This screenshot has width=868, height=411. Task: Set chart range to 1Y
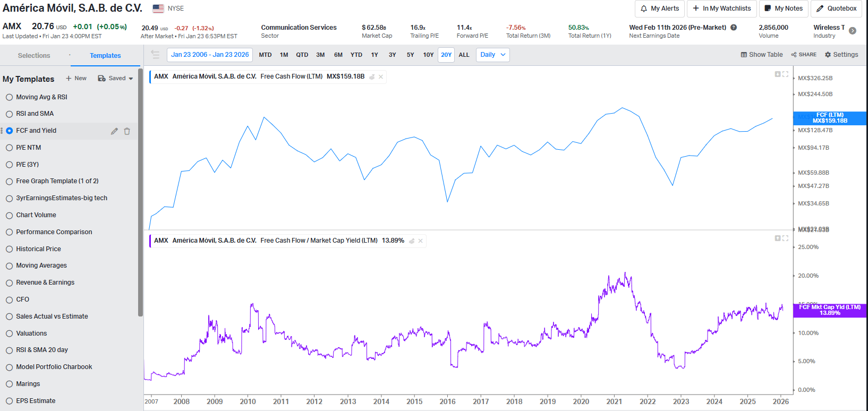[x=375, y=55]
